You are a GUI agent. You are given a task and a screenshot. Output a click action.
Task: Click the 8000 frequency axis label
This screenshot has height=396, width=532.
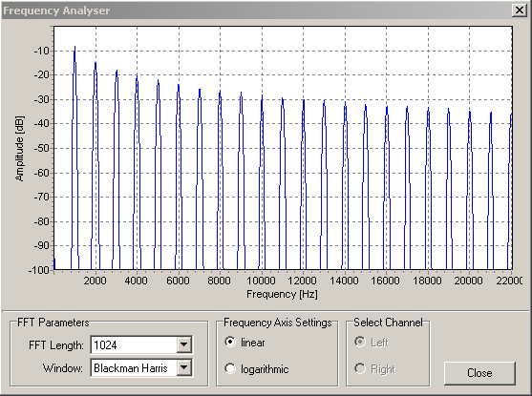click(x=219, y=281)
